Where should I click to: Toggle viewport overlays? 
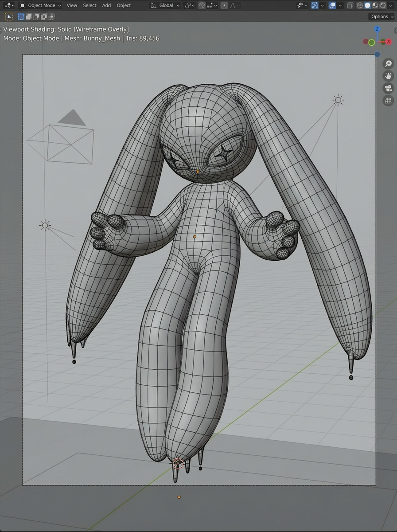[332, 5]
